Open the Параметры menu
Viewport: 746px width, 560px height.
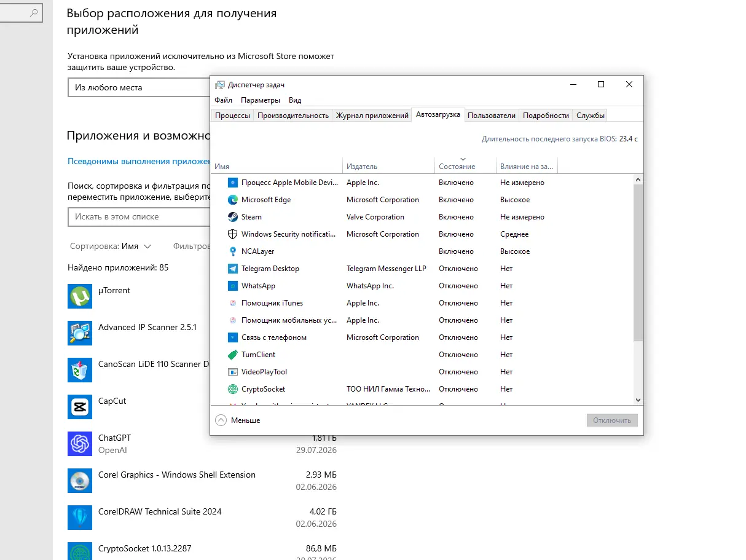tap(261, 100)
